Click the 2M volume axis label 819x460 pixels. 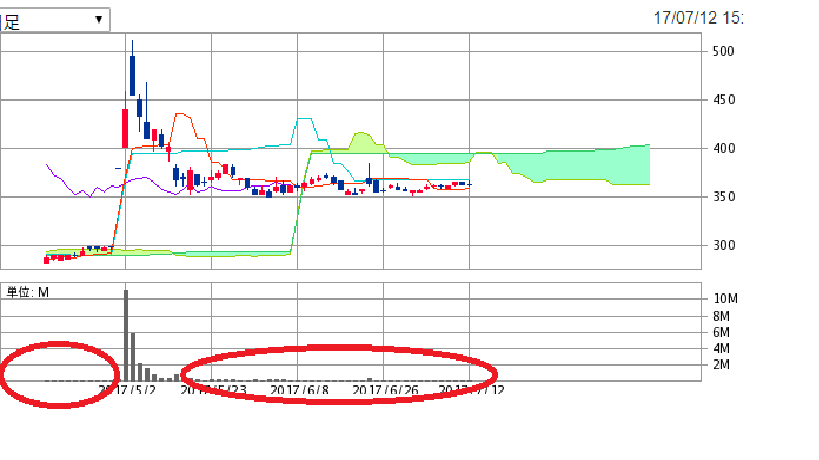[x=721, y=364]
